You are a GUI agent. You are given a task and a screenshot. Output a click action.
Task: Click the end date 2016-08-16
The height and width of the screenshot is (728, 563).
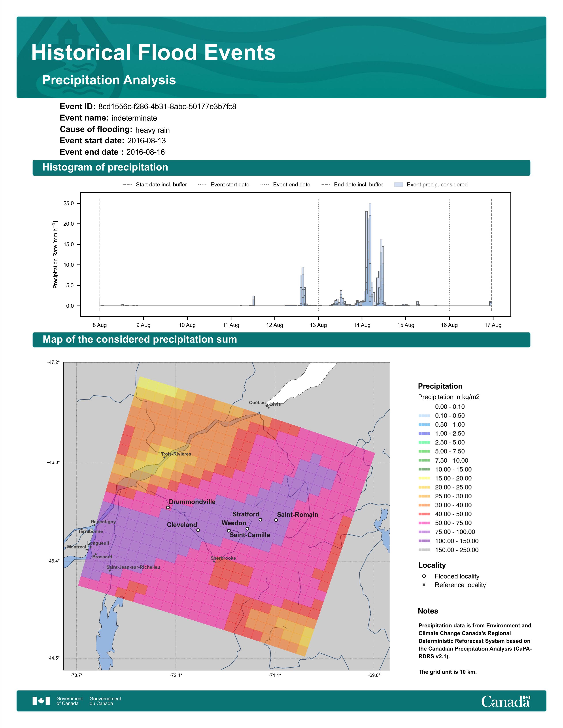tap(145, 152)
